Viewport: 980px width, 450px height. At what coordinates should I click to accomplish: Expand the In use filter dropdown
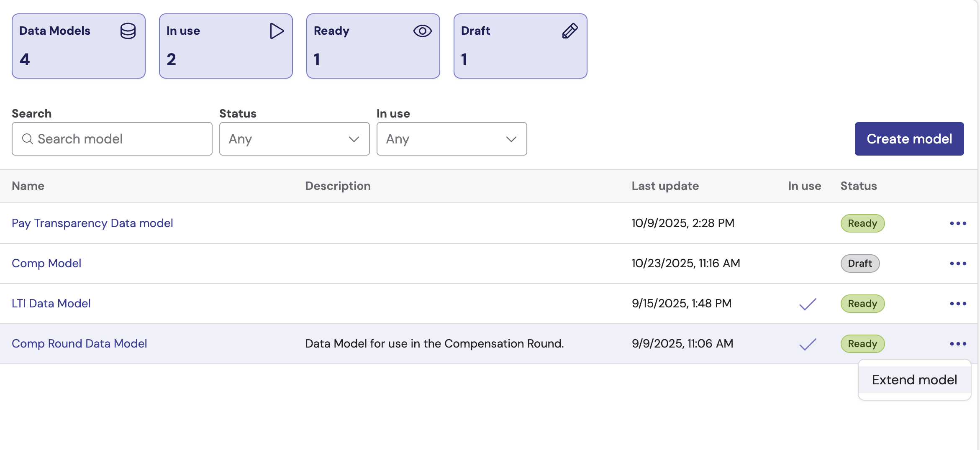click(x=452, y=139)
